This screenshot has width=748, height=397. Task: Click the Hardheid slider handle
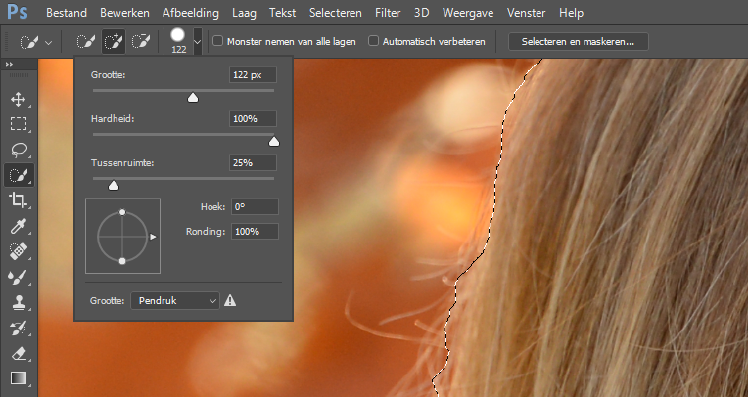coord(274,142)
